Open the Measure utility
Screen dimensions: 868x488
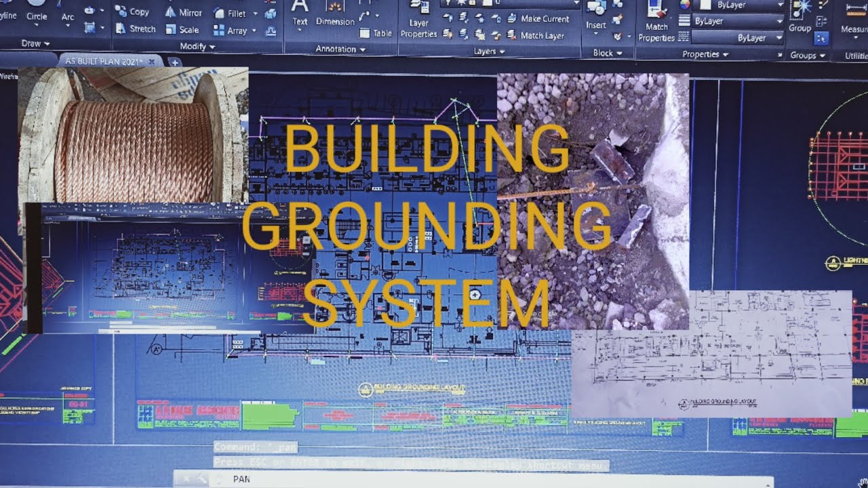coord(854,19)
